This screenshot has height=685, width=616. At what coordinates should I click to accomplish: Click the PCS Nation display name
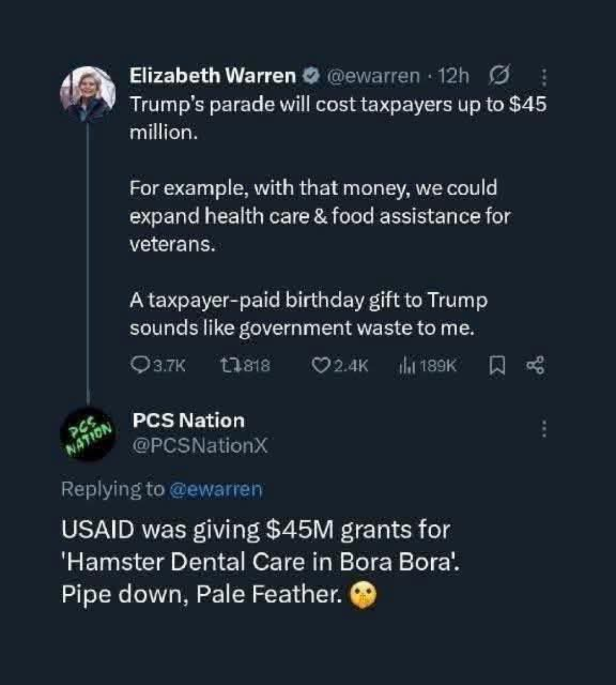coord(188,421)
